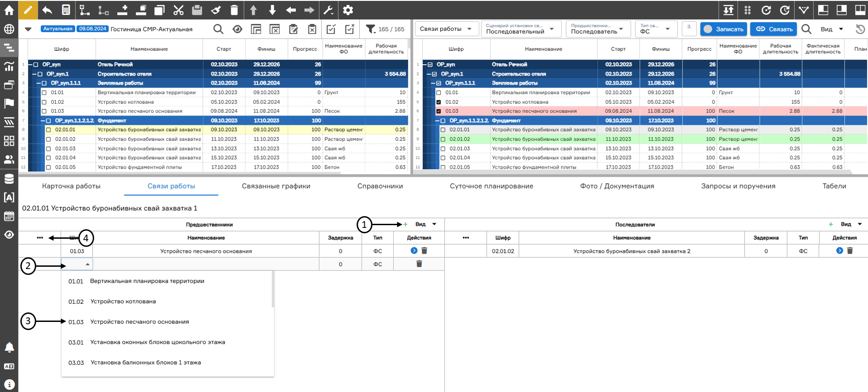Click the paste clipboard icon after scissors
The image size is (868, 392).
coord(197,9)
